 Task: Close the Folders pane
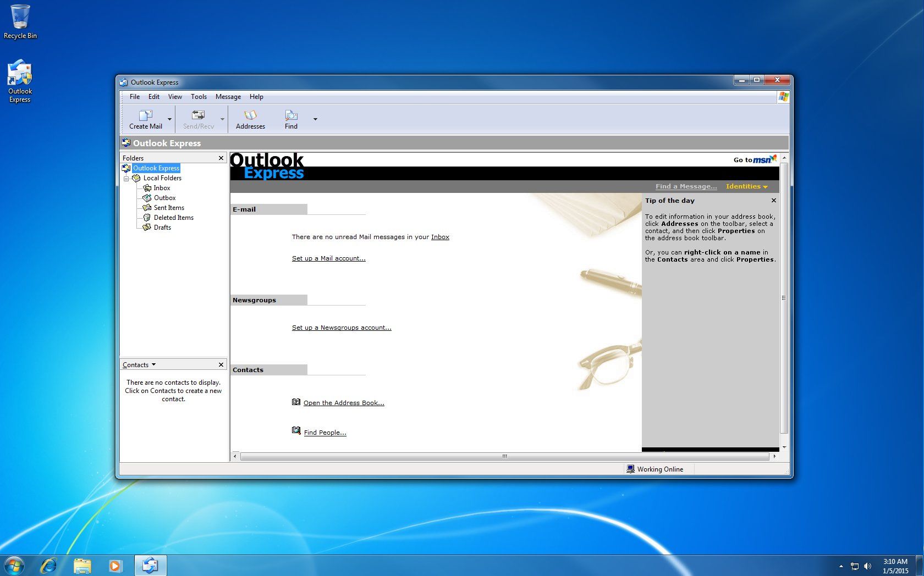pyautogui.click(x=221, y=158)
